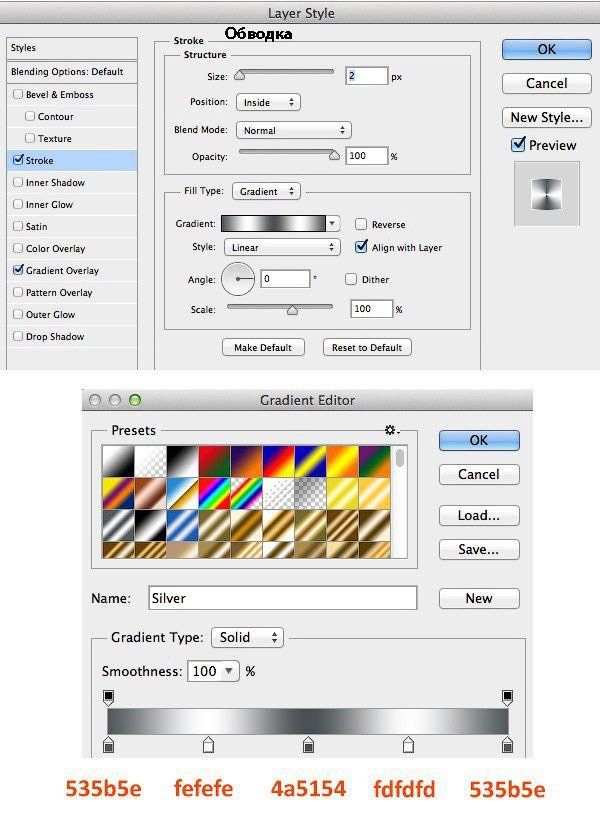Click the gradient Scale slider handle
The height and width of the screenshot is (814, 600).
click(x=292, y=310)
